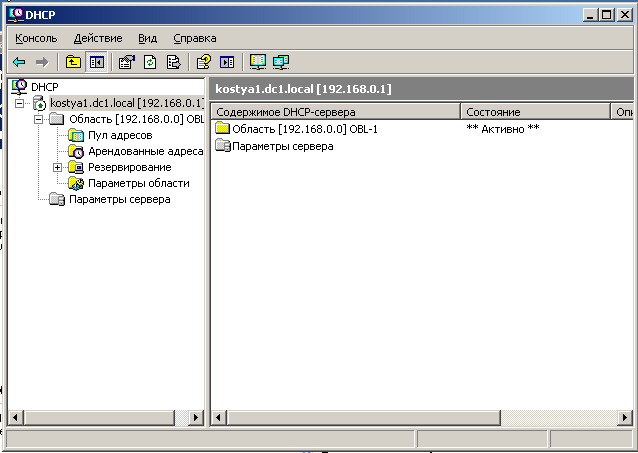
Task: Click the Пул адресов icon
Action: 76,135
